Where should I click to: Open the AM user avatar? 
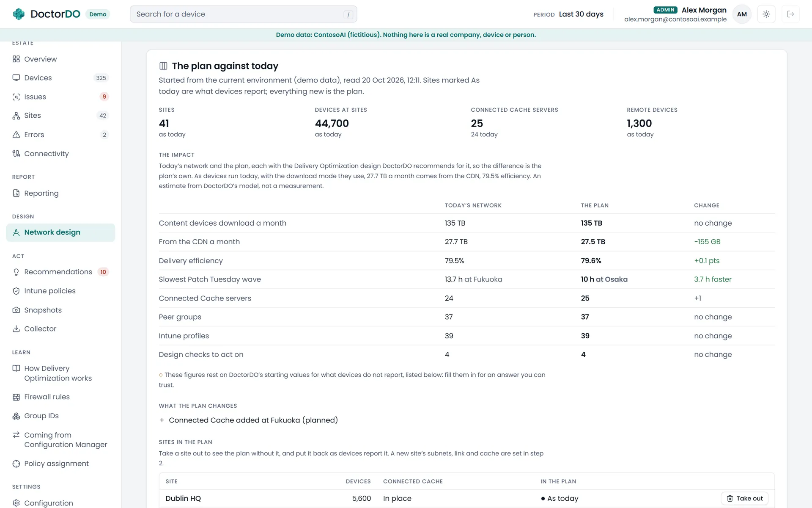pos(742,14)
